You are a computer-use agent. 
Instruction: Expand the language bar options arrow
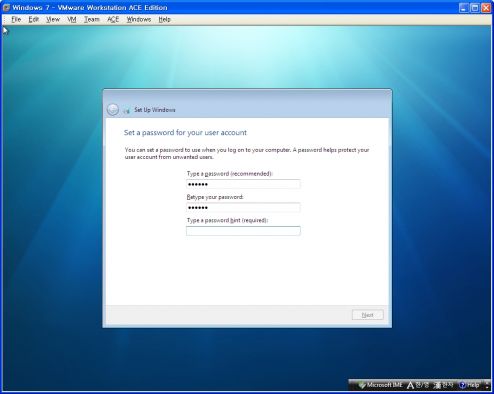[487, 385]
